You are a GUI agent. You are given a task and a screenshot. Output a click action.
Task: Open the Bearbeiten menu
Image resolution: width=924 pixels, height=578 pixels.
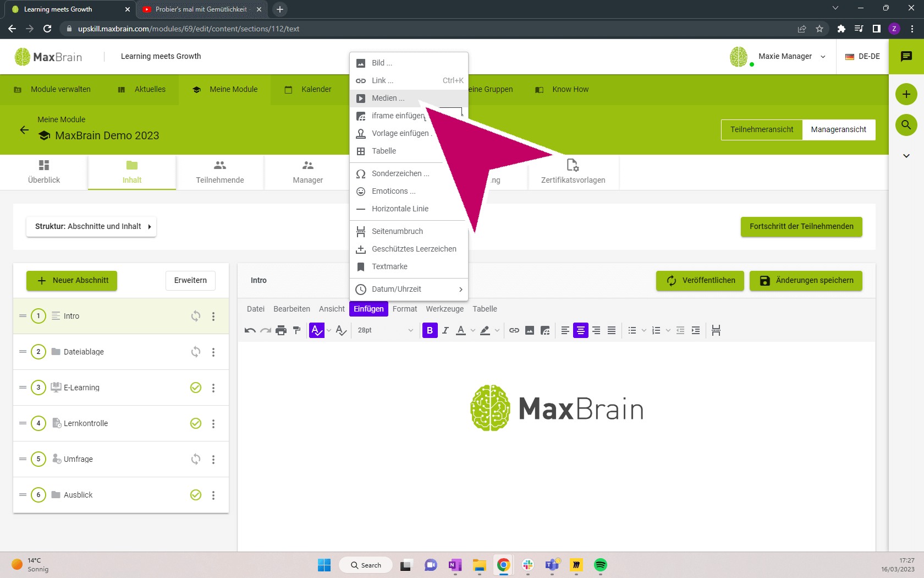(291, 309)
